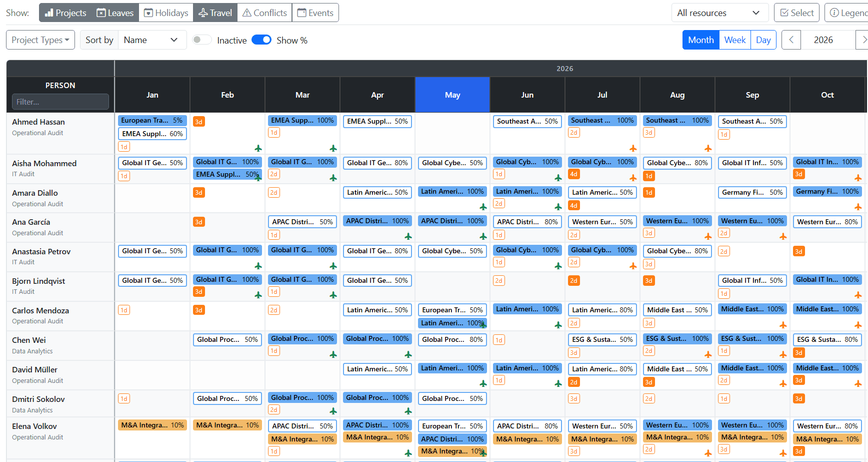868x462 pixels.
Task: Select person Ahmed Hassan
Action: coord(38,122)
